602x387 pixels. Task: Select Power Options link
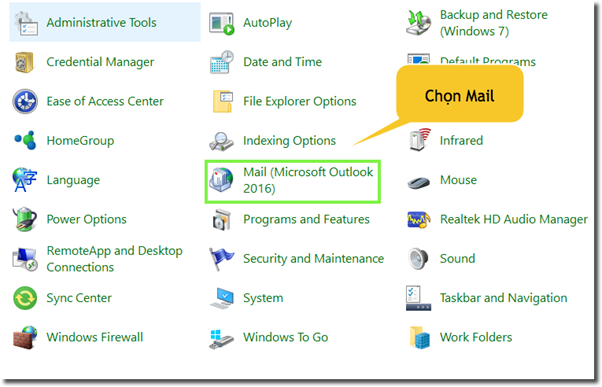pos(86,219)
